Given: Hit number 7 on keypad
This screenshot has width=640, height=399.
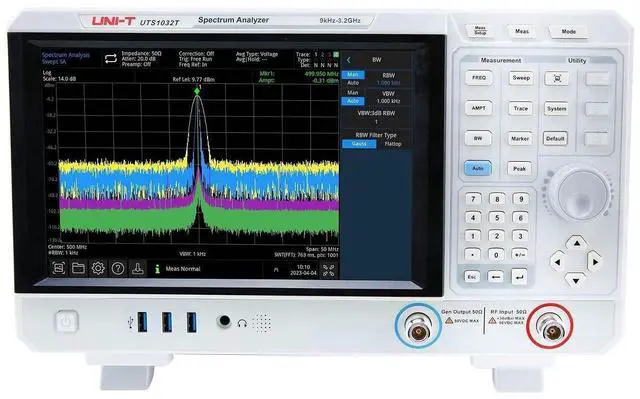Looking at the screenshot, I should (473, 199).
